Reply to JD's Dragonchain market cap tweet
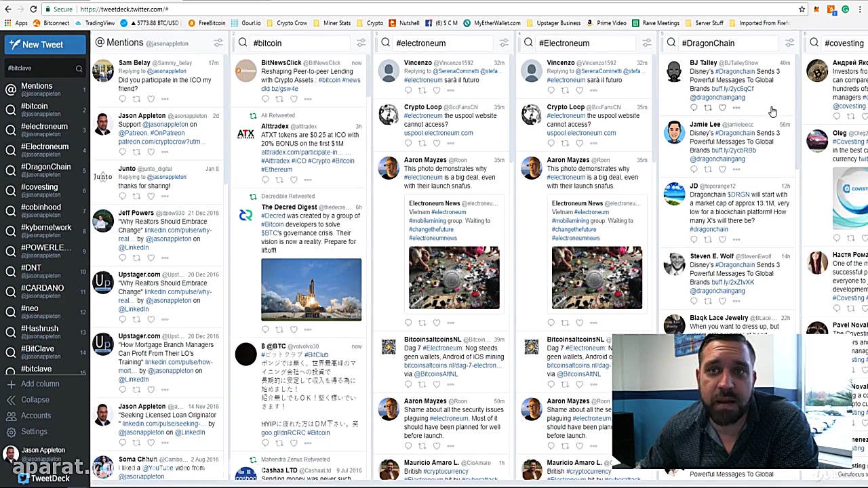 (x=694, y=239)
